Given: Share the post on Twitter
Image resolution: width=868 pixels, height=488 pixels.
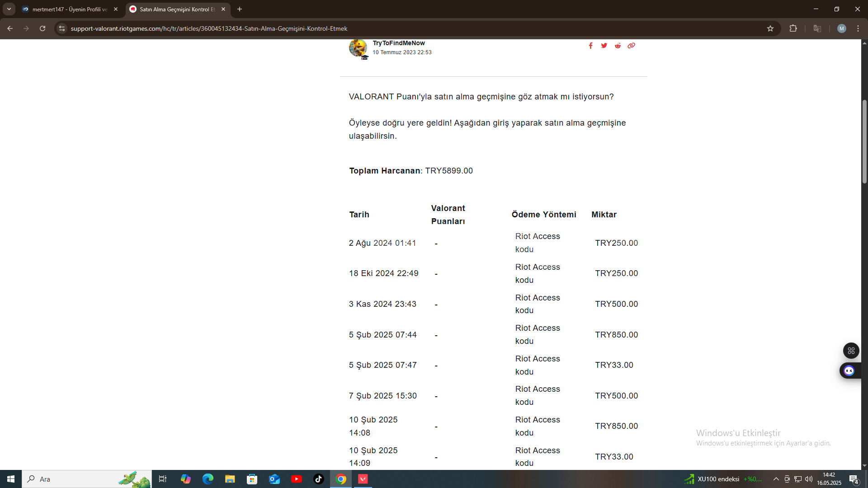Looking at the screenshot, I should click(604, 46).
